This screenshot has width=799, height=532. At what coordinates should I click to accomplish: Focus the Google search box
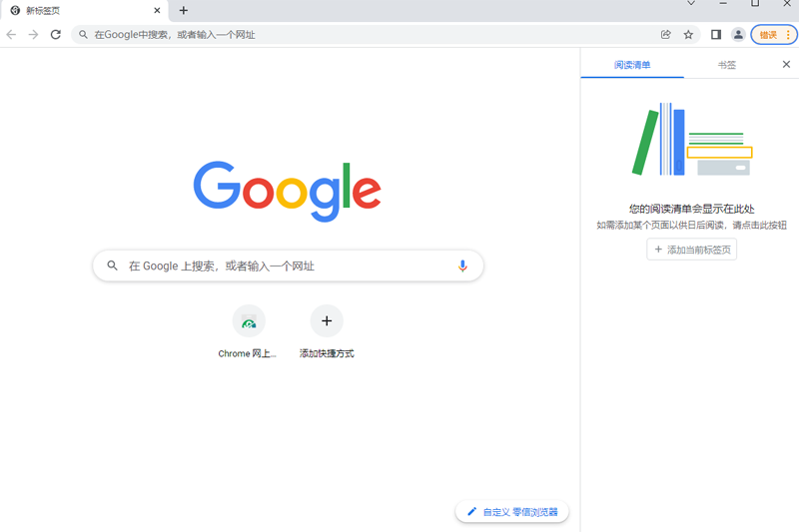(288, 266)
